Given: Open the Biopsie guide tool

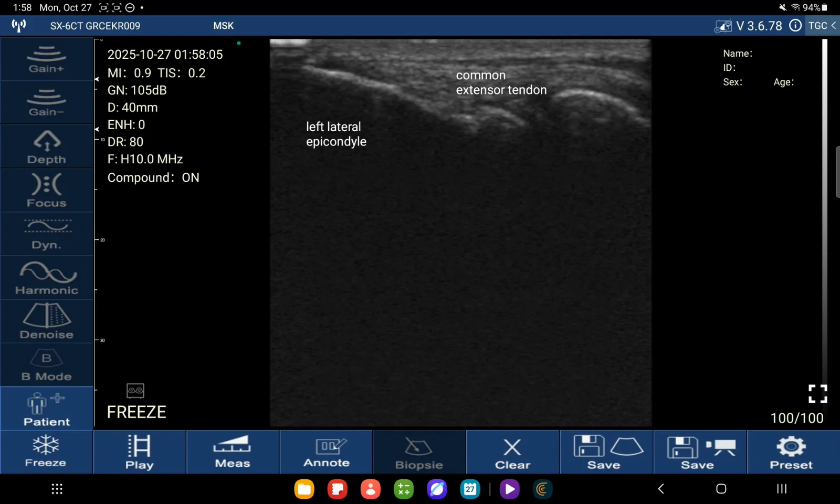Looking at the screenshot, I should (x=419, y=452).
